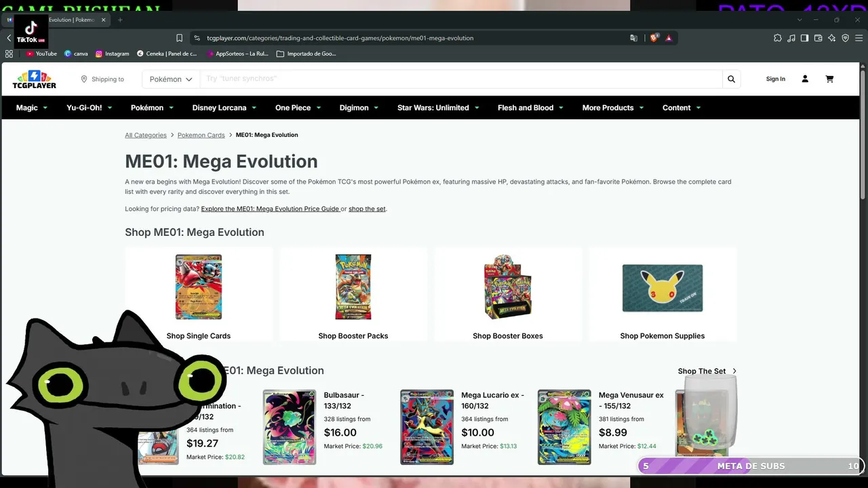Open the Shop Single Cards tile
This screenshot has height=488, width=868.
pyautogui.click(x=199, y=294)
